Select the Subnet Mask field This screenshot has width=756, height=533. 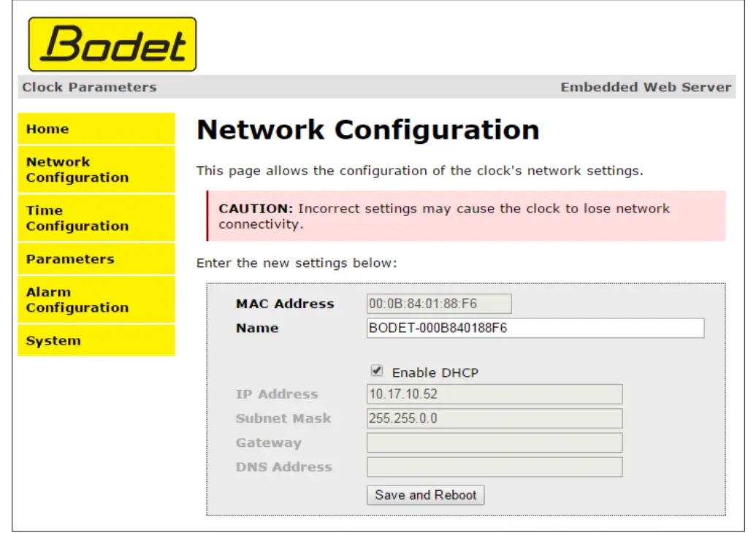[495, 418]
